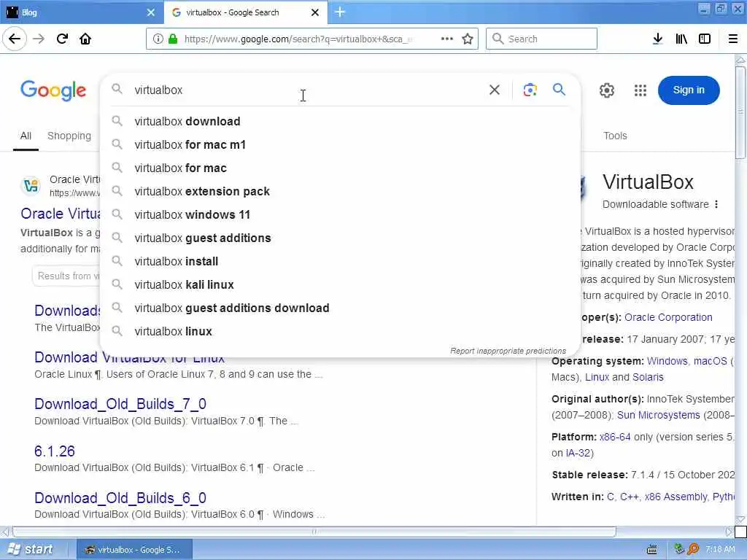View site information icon in address bar
747x560 pixels.
tap(158, 39)
